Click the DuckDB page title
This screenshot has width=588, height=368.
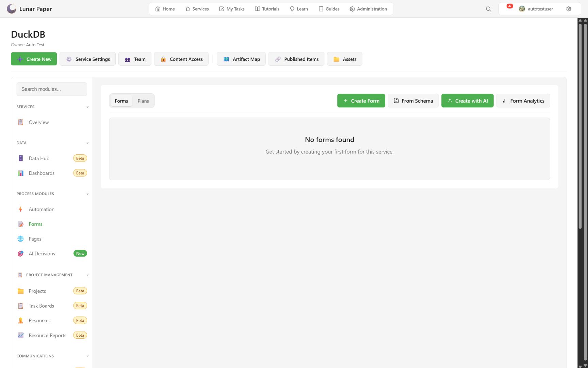tap(28, 34)
